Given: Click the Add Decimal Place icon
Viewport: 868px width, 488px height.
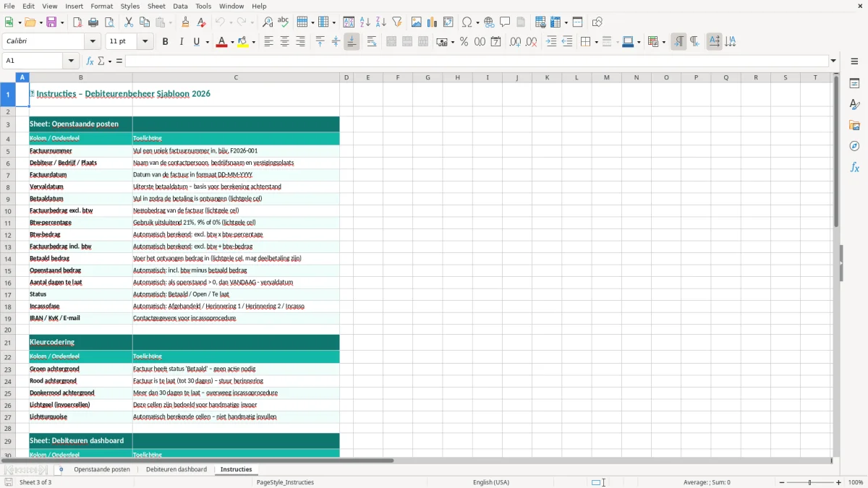Looking at the screenshot, I should (515, 42).
